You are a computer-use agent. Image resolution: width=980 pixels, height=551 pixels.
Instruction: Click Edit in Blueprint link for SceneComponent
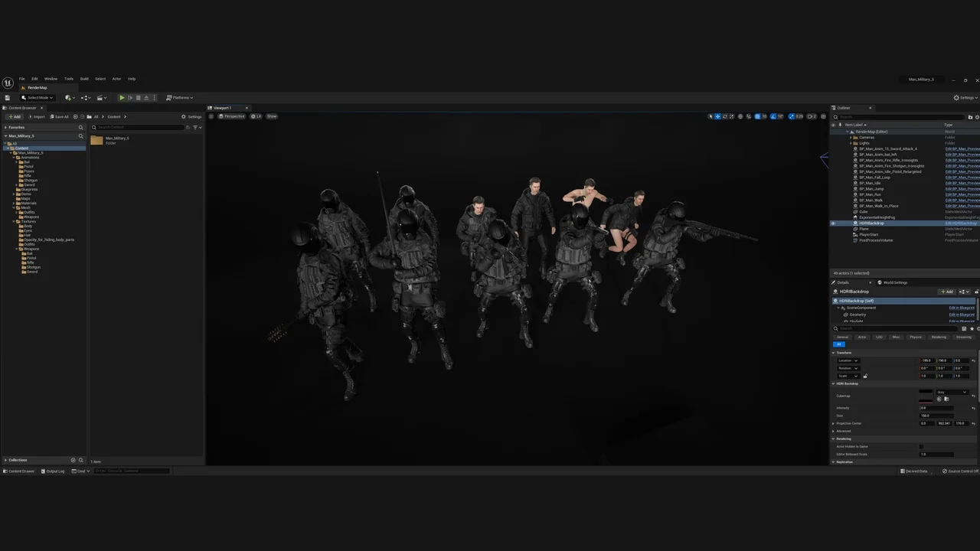coord(961,308)
